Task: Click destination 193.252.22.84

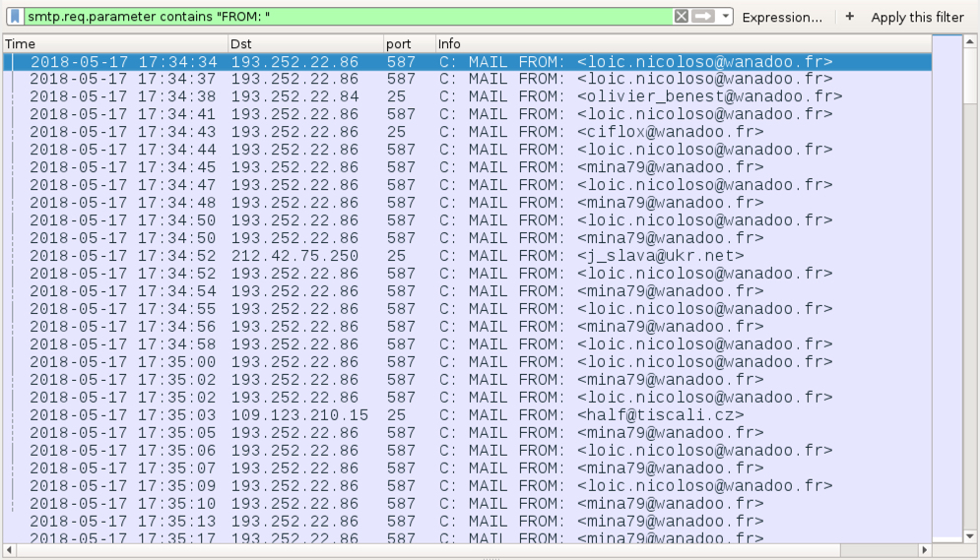Action: 295,96
